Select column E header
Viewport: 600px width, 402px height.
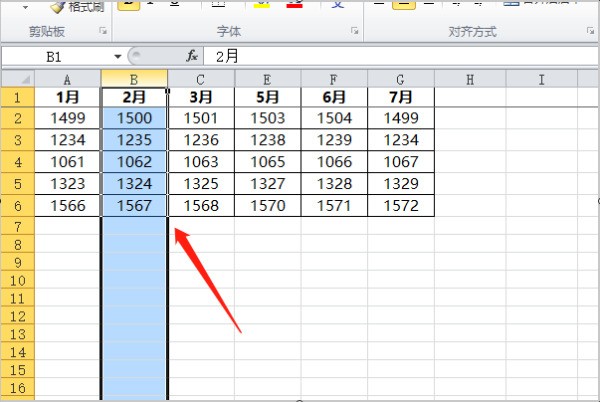(267, 80)
